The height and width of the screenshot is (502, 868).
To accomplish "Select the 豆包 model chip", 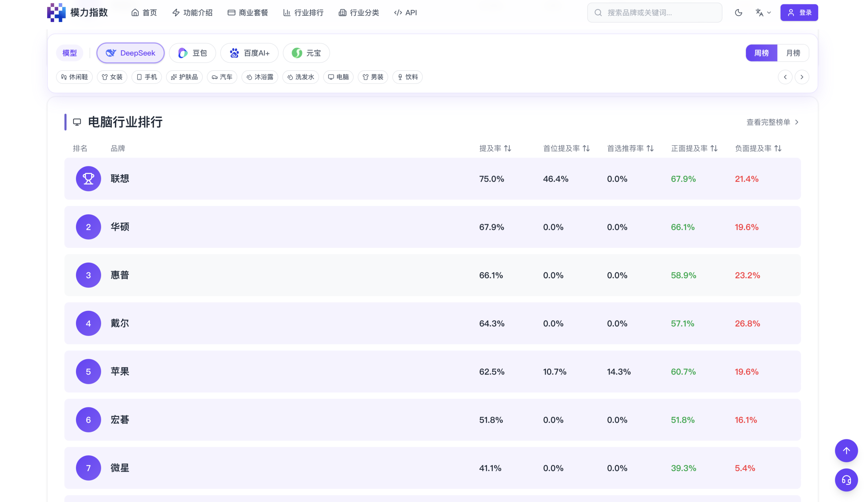I will point(193,53).
